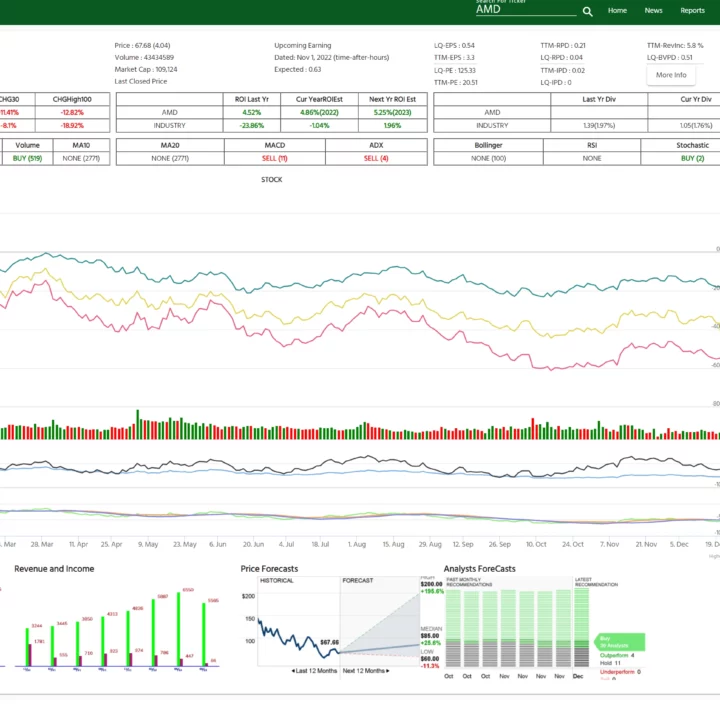
Task: Open the Home menu item
Action: (617, 11)
